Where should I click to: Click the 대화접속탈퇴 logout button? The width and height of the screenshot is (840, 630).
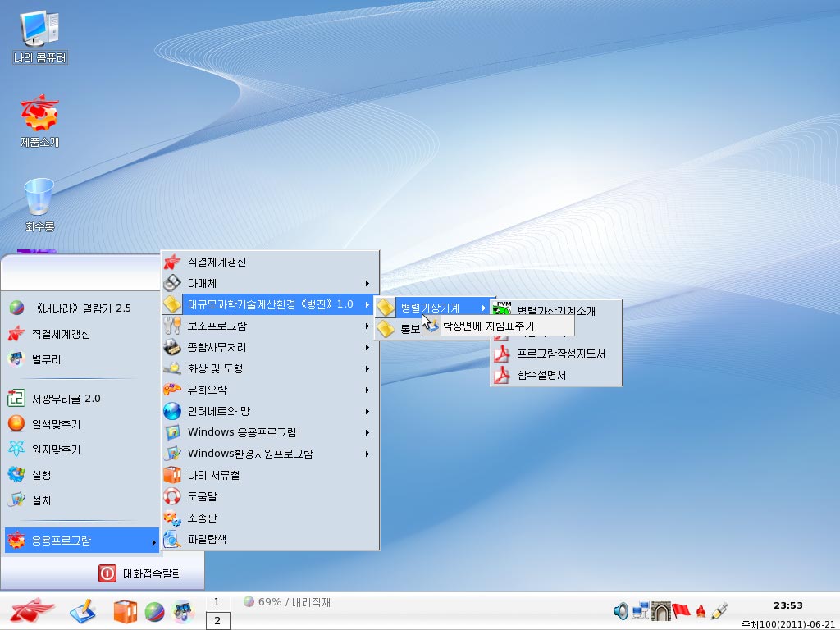(140, 573)
